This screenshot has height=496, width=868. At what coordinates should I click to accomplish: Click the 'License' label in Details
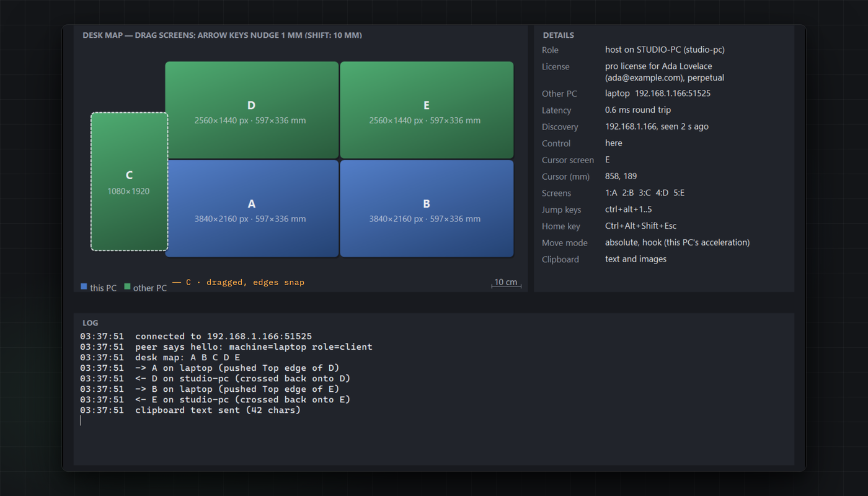(556, 66)
